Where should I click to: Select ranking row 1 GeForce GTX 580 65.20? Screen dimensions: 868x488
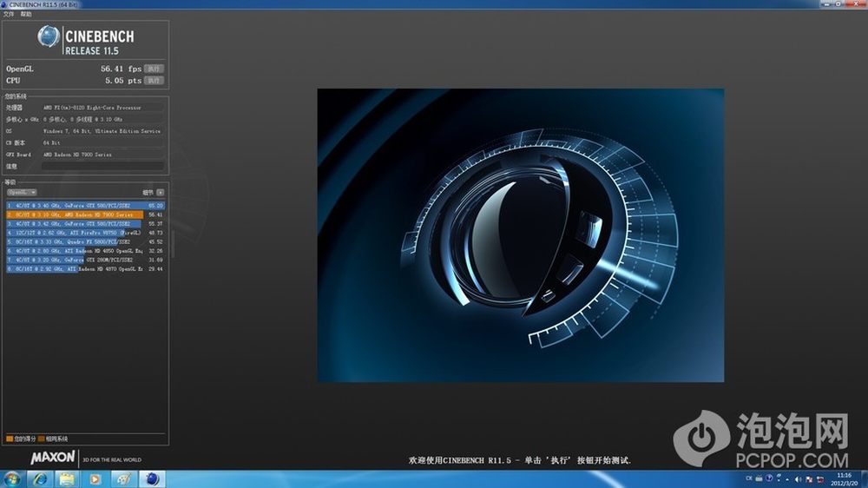tap(85, 206)
